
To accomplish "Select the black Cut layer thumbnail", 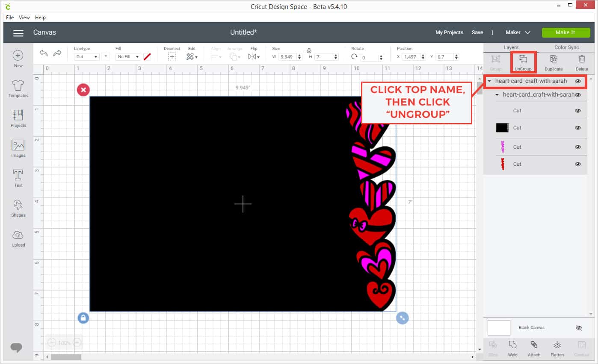I will [x=502, y=127].
